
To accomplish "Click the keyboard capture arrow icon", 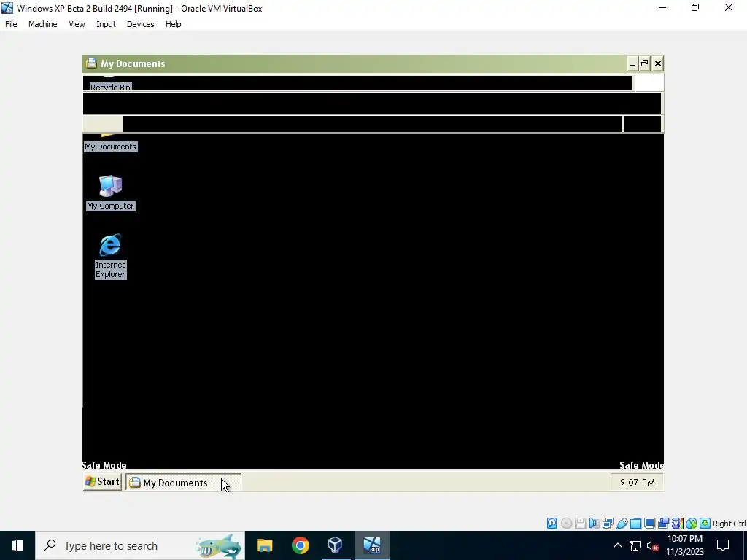I will (x=705, y=524).
